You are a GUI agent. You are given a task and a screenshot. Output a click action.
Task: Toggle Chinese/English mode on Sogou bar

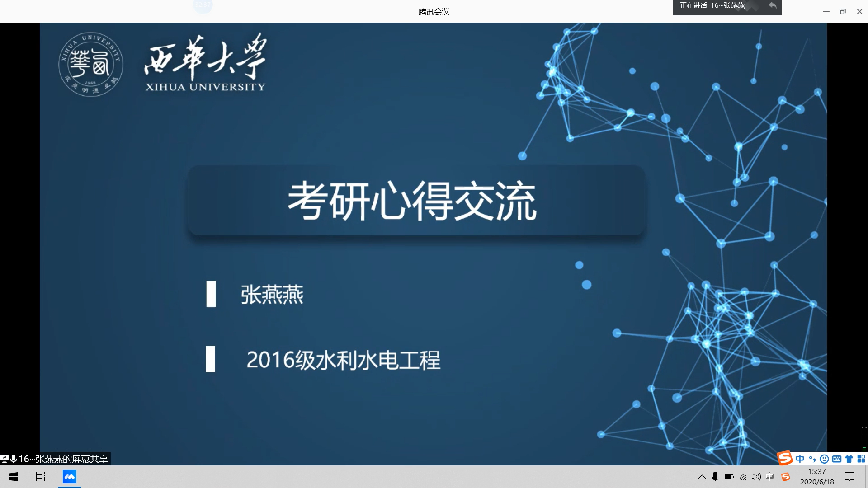point(800,459)
